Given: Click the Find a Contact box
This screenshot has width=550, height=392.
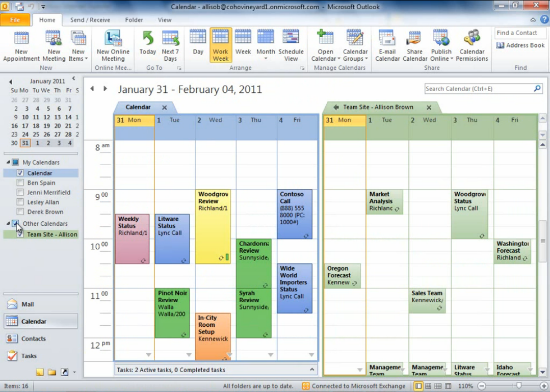Looking at the screenshot, I should pos(520,33).
